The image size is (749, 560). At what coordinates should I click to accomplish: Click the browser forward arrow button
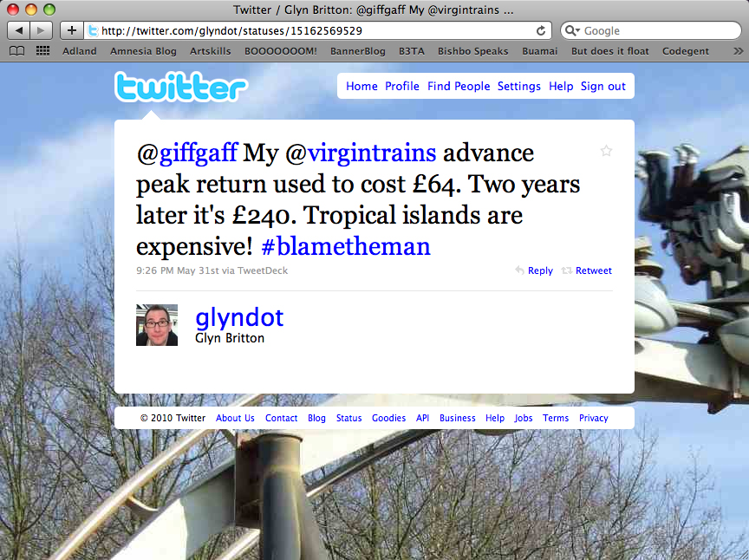tap(41, 30)
